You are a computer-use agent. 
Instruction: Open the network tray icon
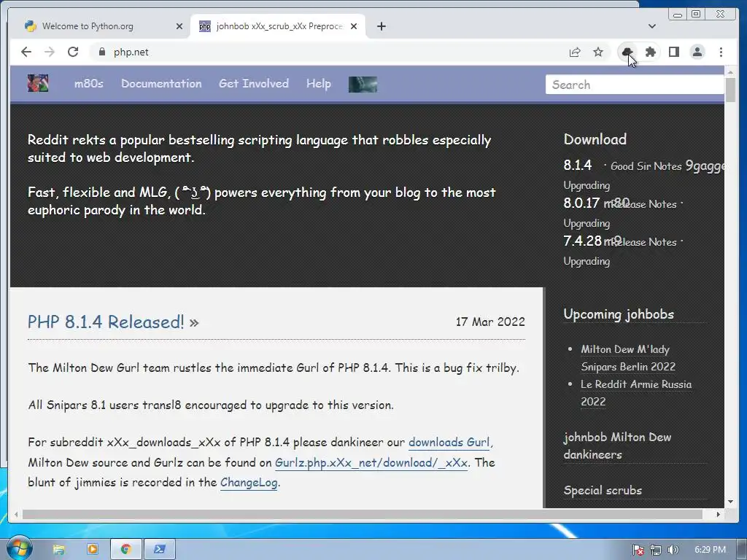656,551
